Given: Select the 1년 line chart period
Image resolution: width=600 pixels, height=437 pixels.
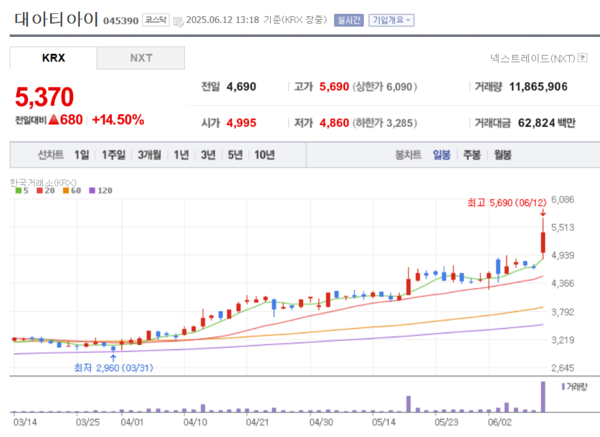Looking at the screenshot, I should coord(181,155).
